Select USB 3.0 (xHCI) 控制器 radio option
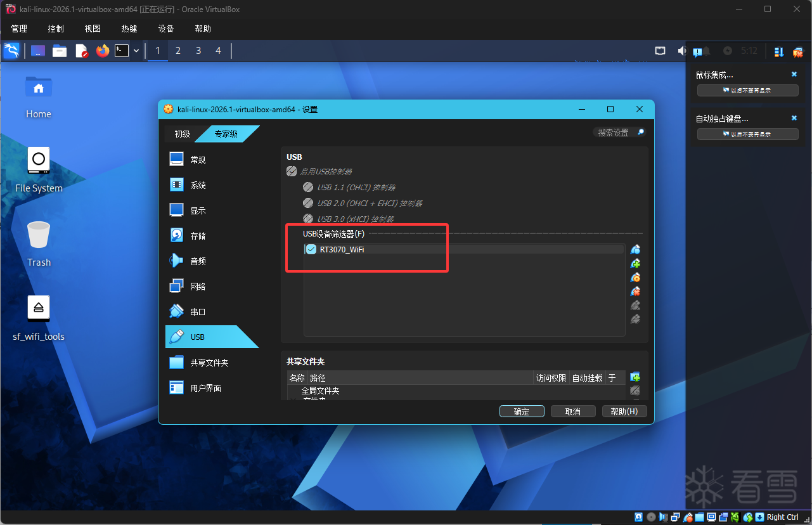Image resolution: width=812 pixels, height=525 pixels. pyautogui.click(x=308, y=219)
